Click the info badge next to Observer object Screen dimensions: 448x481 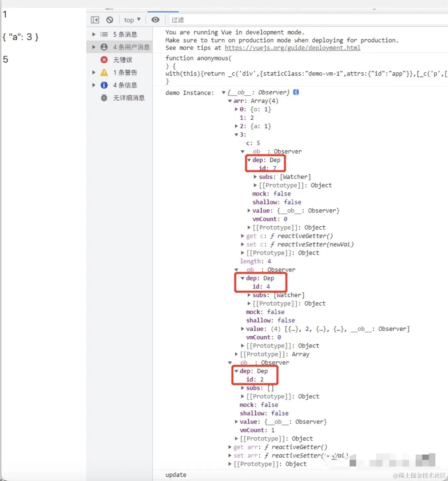pyautogui.click(x=296, y=92)
